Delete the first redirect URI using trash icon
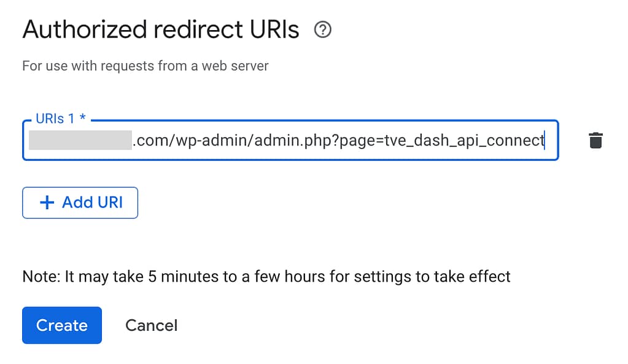 point(595,141)
